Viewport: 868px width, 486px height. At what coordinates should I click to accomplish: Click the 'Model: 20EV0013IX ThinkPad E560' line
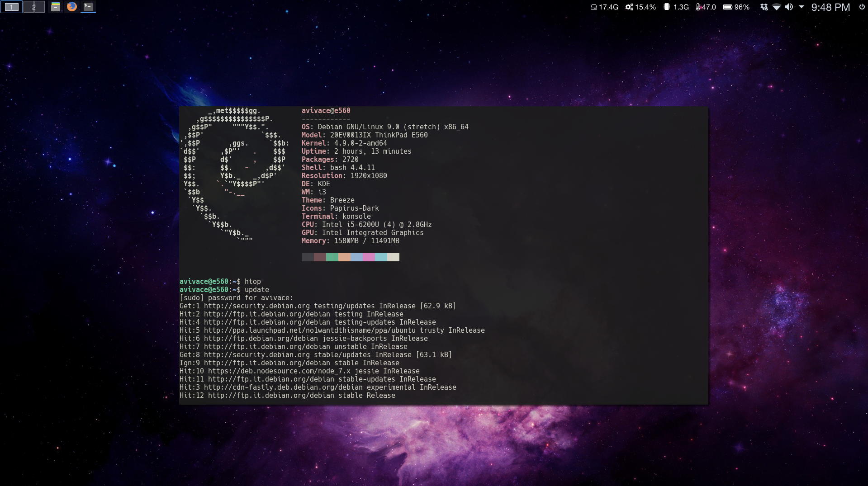365,135
